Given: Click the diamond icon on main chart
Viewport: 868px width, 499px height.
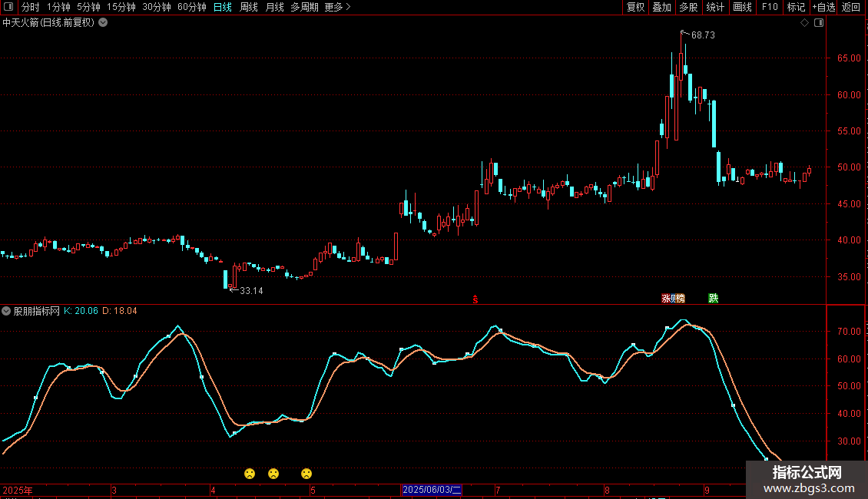Looking at the screenshot, I should pyautogui.click(x=805, y=23).
